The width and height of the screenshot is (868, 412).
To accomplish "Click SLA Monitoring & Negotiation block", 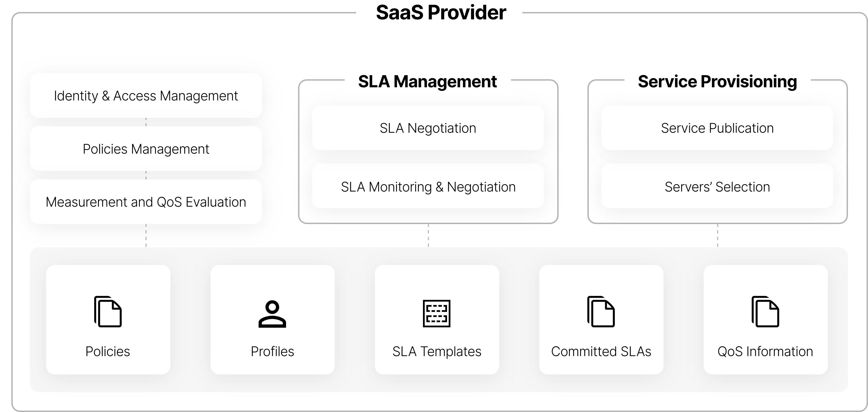I will tap(428, 186).
